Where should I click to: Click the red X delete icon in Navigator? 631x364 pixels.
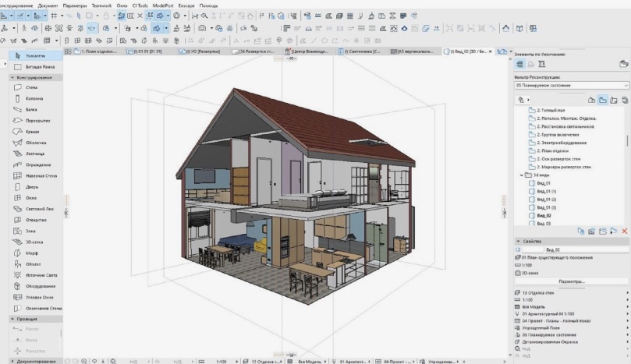[x=625, y=231]
